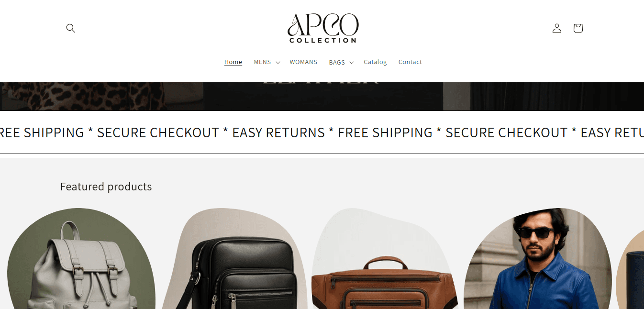
Task: Click the APCO Collection logo
Action: [323, 28]
